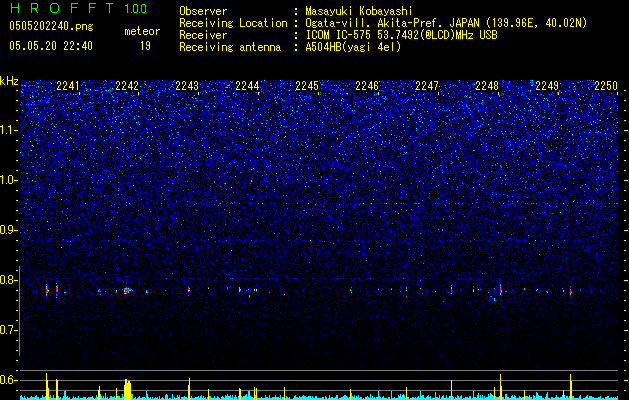Click the 2243 time marker
Screen dimensions: 629x400
click(x=187, y=86)
